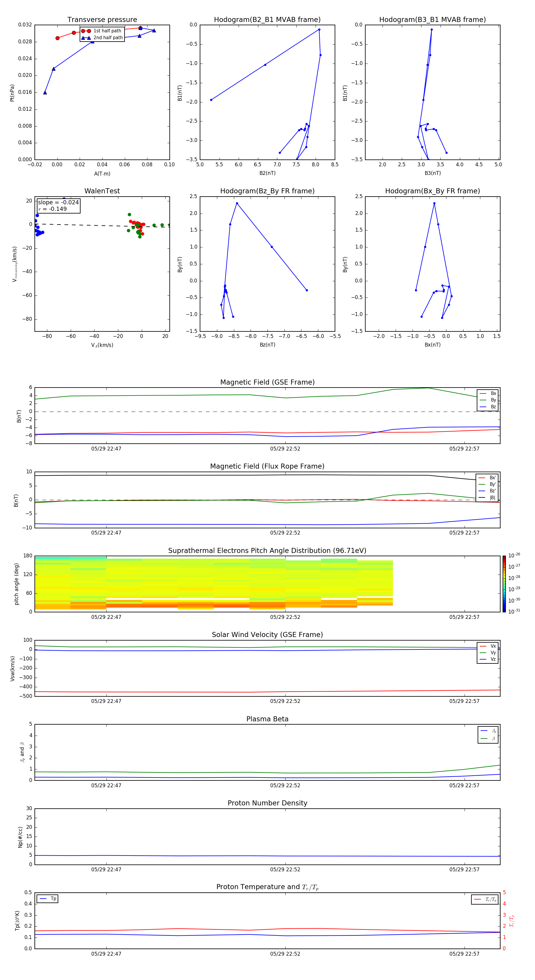Click the dashed fit line in WalenTest plot

102,226
